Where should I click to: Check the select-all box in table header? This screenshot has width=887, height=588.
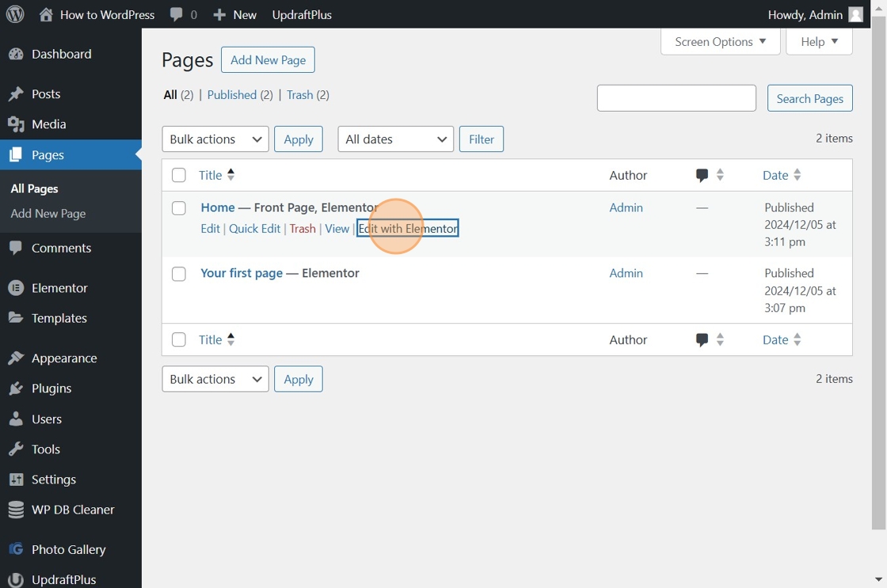point(179,175)
